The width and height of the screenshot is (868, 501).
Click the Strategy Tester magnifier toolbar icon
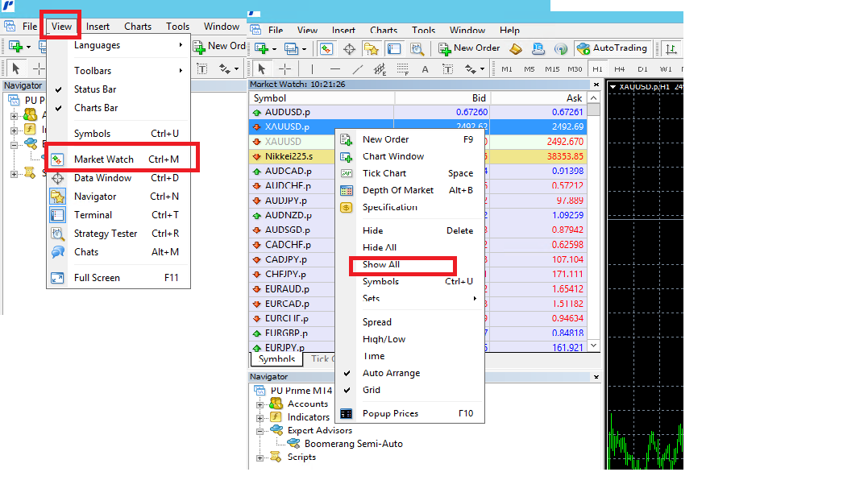pyautogui.click(x=417, y=49)
